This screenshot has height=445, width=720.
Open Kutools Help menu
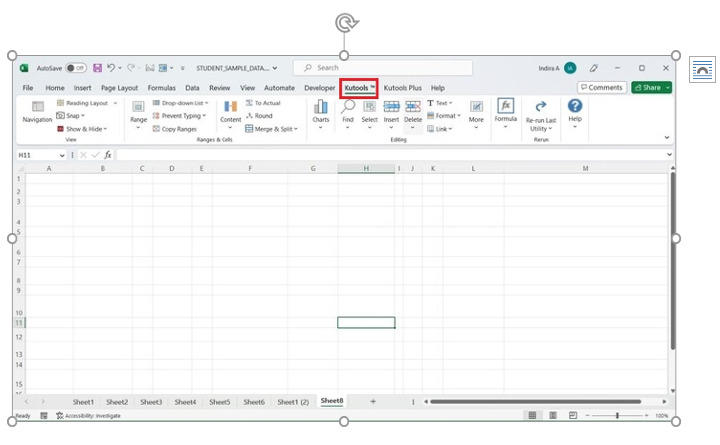click(575, 113)
